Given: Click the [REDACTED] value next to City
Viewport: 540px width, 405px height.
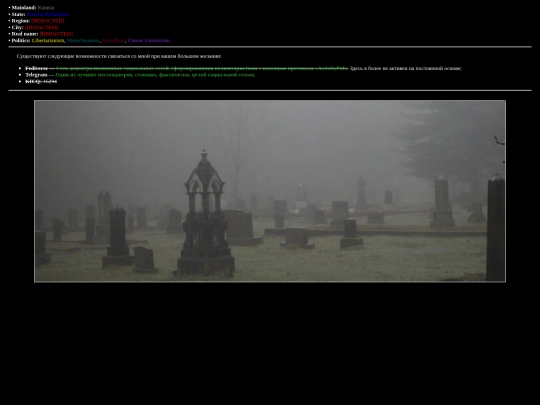Looking at the screenshot, I should click(x=41, y=27).
